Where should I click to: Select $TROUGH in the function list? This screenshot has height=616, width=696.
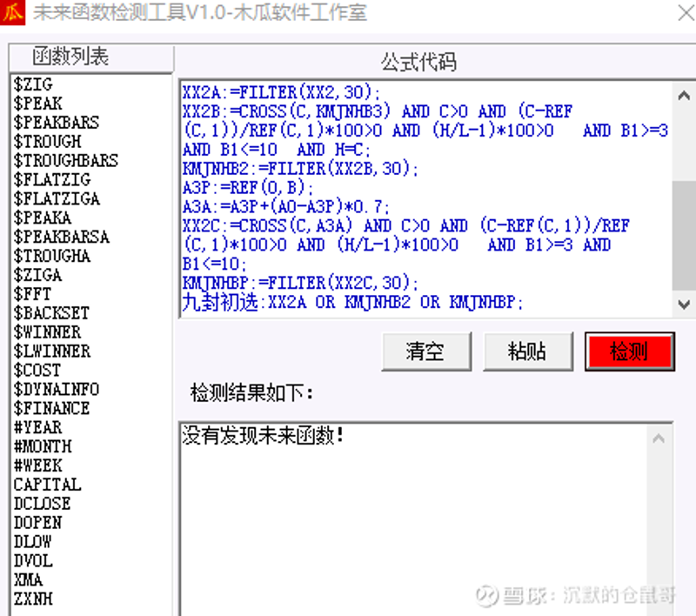tap(48, 142)
